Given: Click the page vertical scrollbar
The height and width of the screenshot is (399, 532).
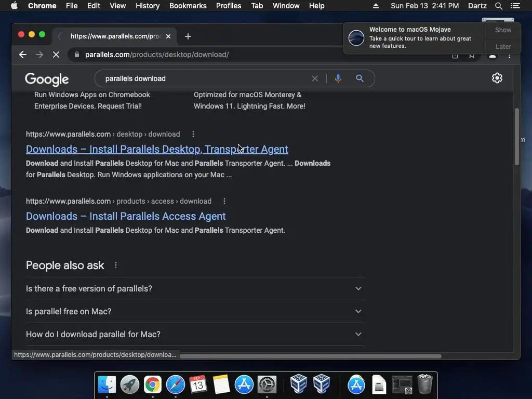Looking at the screenshot, I should [x=517, y=137].
